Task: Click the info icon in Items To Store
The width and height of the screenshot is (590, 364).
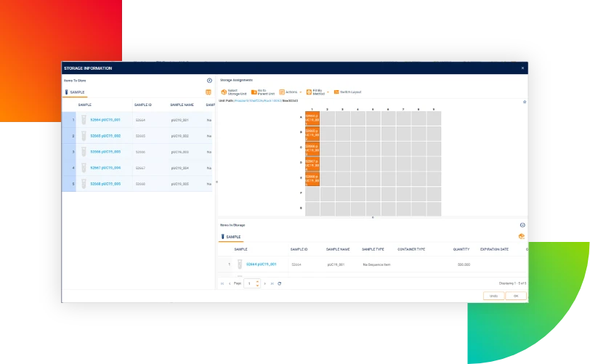Action: 209,80
